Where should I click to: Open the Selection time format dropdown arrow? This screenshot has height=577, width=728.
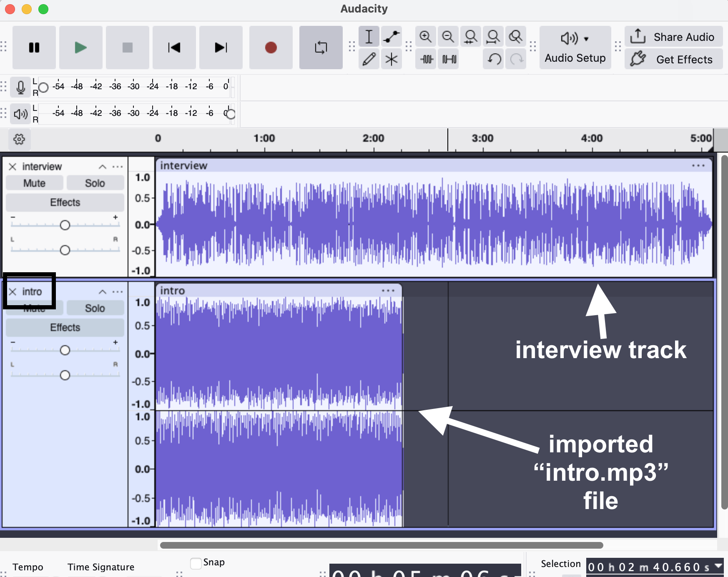(718, 566)
